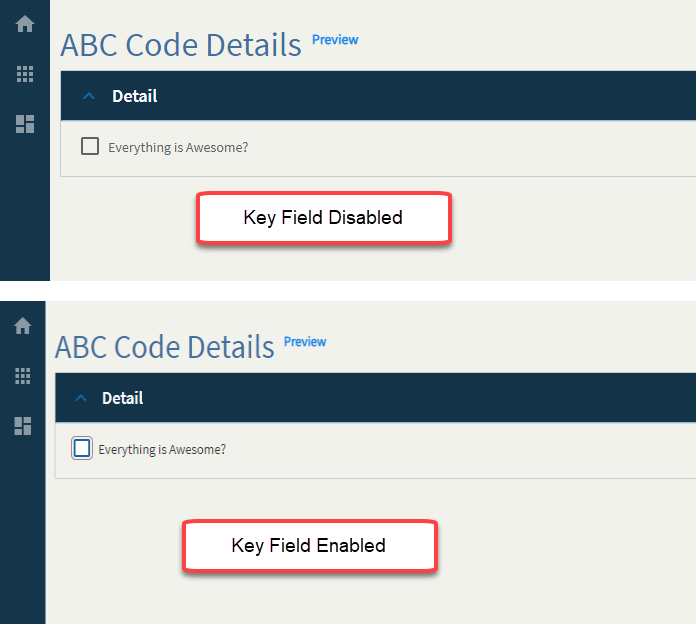
Task: Open the bottom Preview link
Action: (x=305, y=342)
